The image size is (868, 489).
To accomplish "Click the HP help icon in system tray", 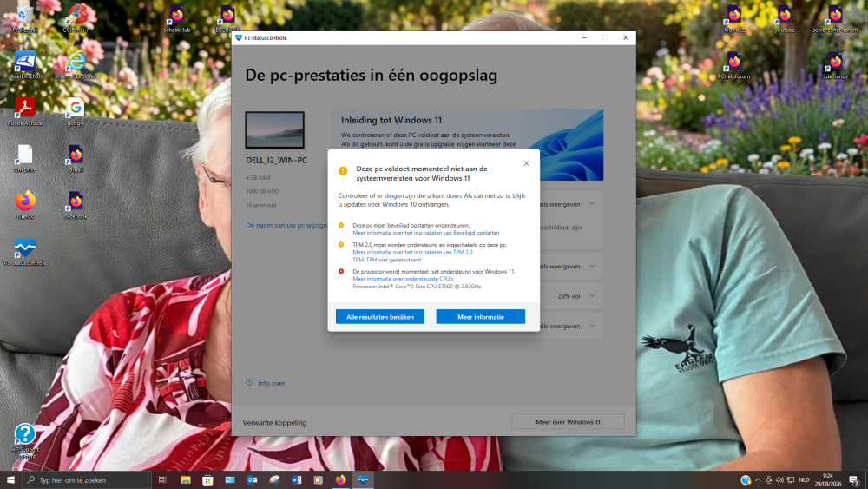I will pos(746,480).
